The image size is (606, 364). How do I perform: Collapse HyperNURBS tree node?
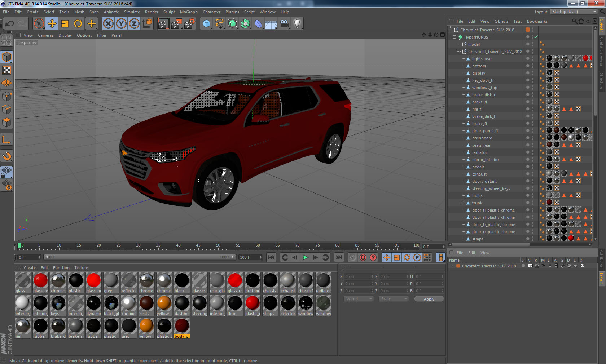454,37
